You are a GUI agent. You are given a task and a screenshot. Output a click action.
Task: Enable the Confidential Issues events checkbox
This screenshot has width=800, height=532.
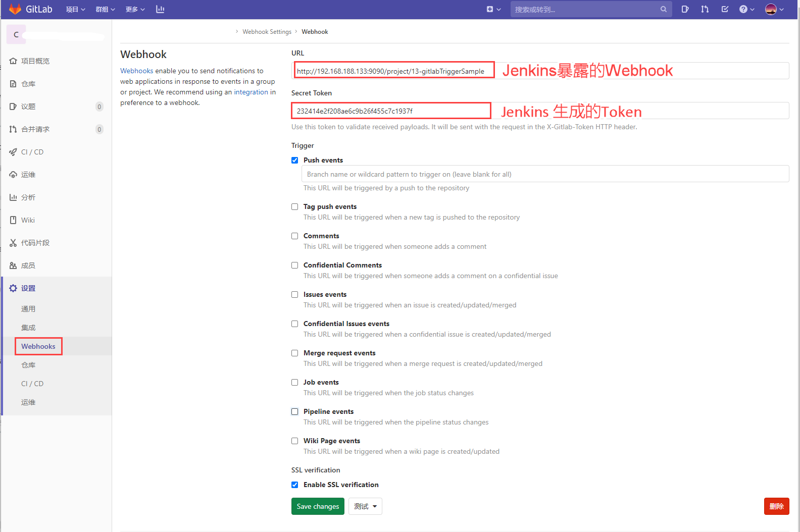click(x=295, y=324)
